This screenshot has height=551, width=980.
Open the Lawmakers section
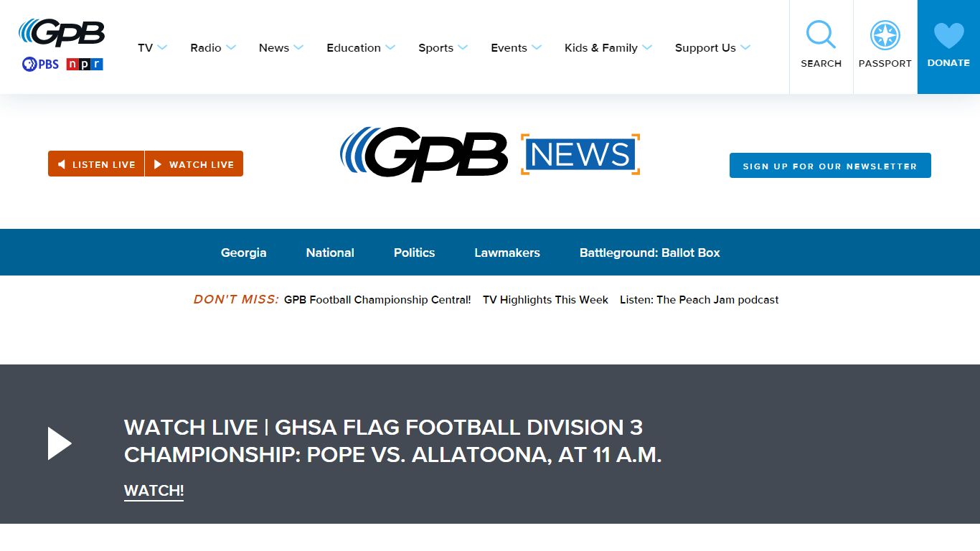(507, 253)
